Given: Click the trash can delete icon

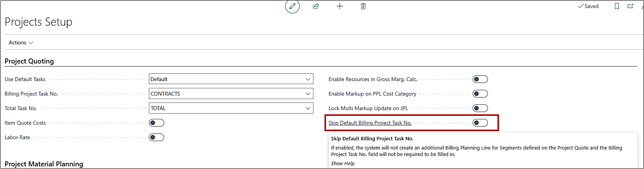Looking at the screenshot, I should coord(363,6).
